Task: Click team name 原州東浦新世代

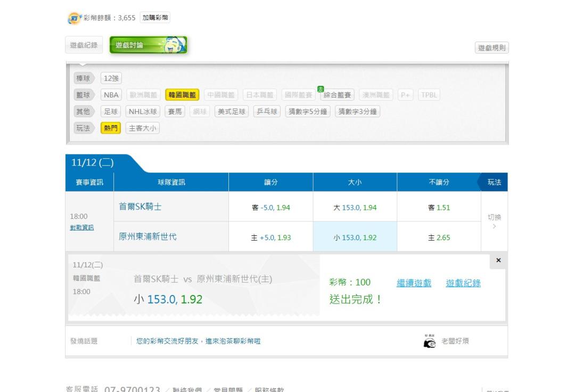Action: coord(148,237)
